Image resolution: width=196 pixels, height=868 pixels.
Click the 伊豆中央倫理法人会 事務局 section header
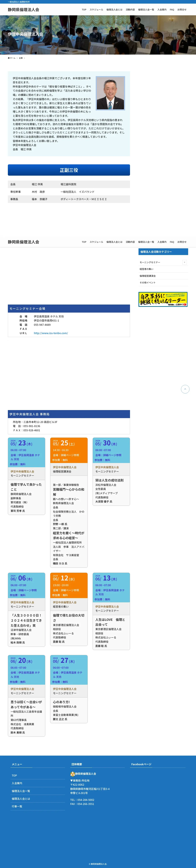tap(69, 414)
